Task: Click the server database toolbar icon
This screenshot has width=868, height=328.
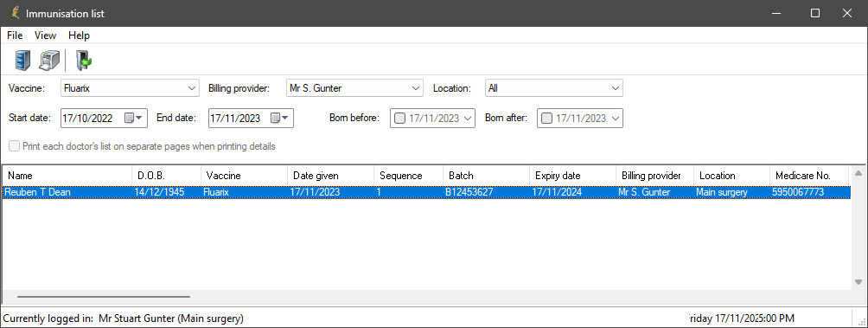Action: (22, 60)
